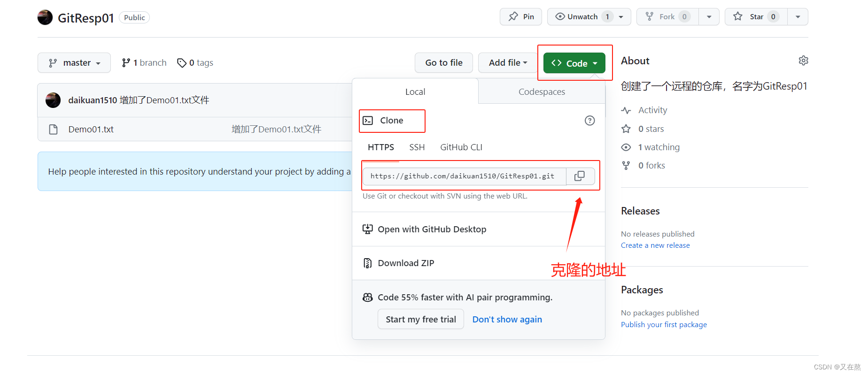Click the Releases heading
The height and width of the screenshot is (375, 868).
pyautogui.click(x=640, y=211)
